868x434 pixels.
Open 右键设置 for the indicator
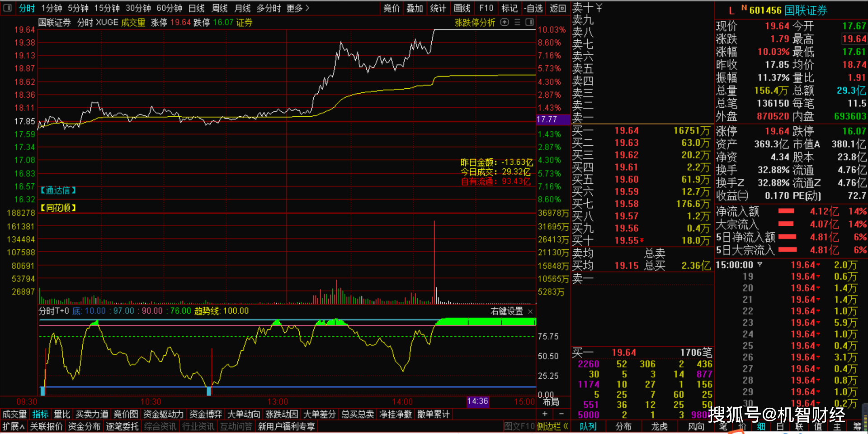(x=507, y=311)
